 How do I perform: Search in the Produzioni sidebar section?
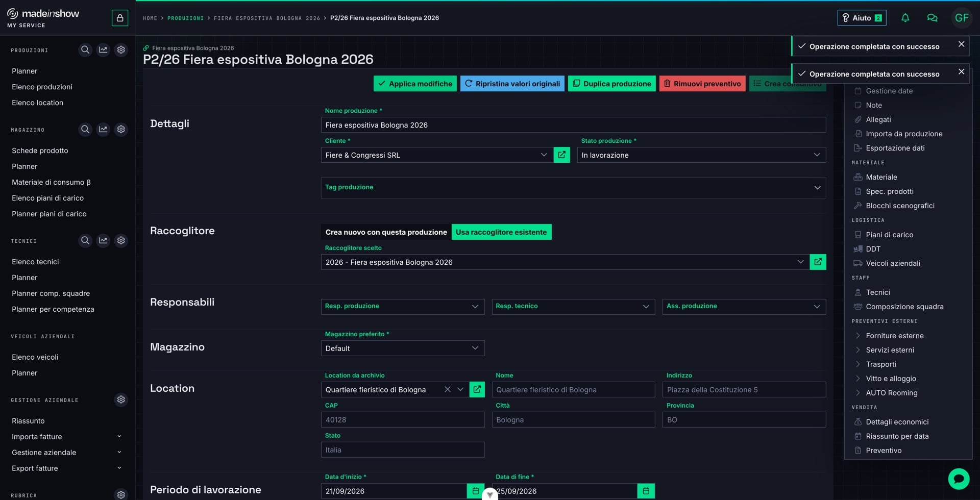[85, 50]
